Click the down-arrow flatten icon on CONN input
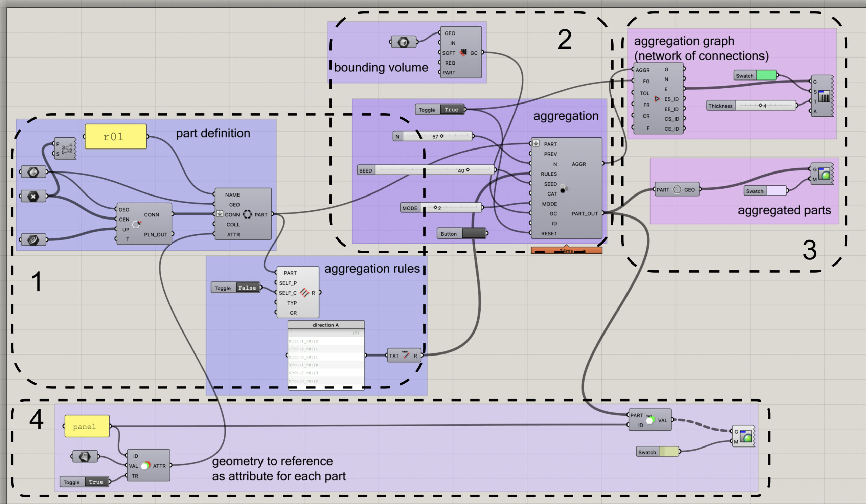The height and width of the screenshot is (504, 866). coord(220,214)
